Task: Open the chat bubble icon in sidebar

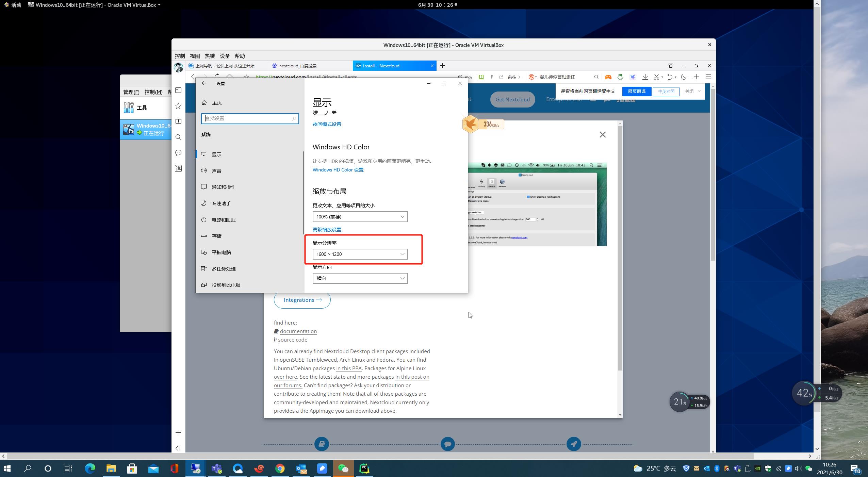Action: [178, 153]
